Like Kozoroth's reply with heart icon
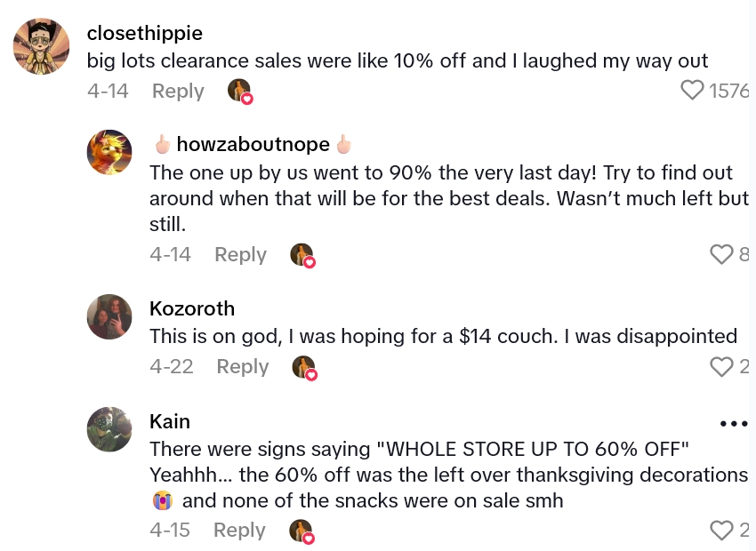 click(721, 366)
